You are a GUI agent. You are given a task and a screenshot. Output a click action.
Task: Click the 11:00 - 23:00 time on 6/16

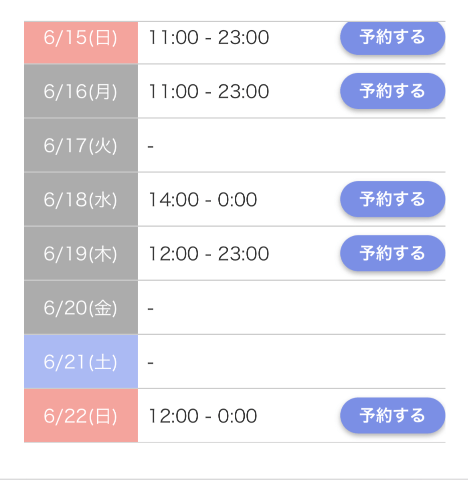pyautogui.click(x=209, y=91)
